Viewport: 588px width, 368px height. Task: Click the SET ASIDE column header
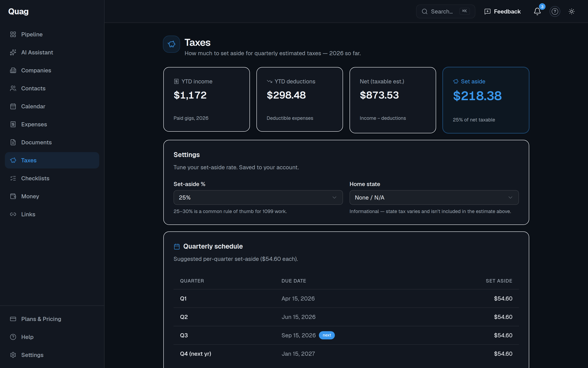pos(499,281)
